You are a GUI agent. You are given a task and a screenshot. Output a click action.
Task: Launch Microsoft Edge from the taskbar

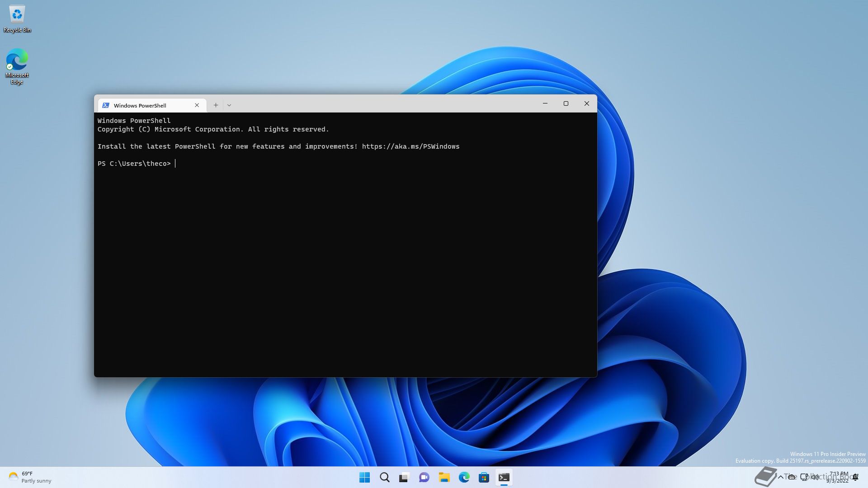click(x=464, y=478)
